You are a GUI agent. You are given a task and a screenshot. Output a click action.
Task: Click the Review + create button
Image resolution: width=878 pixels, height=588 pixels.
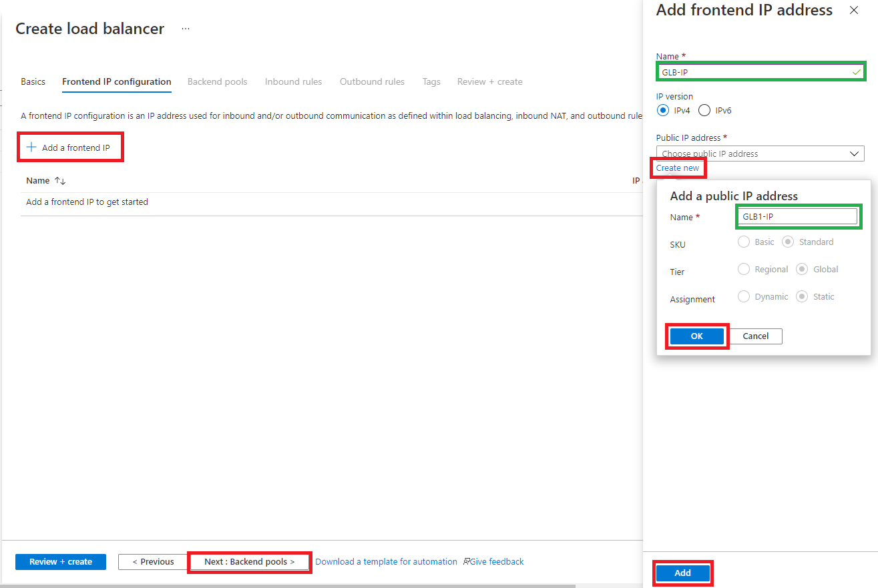tap(61, 562)
